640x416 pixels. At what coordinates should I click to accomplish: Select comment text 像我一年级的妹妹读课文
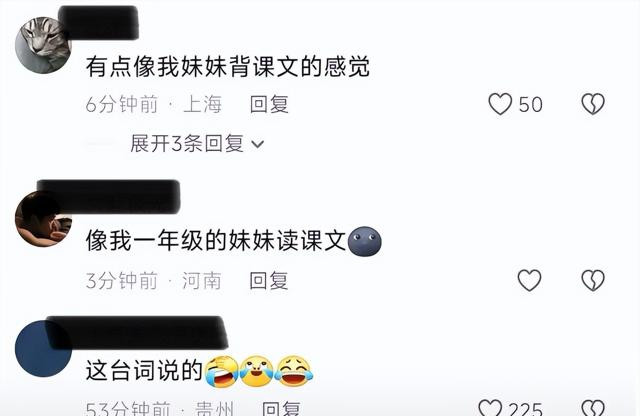click(216, 240)
